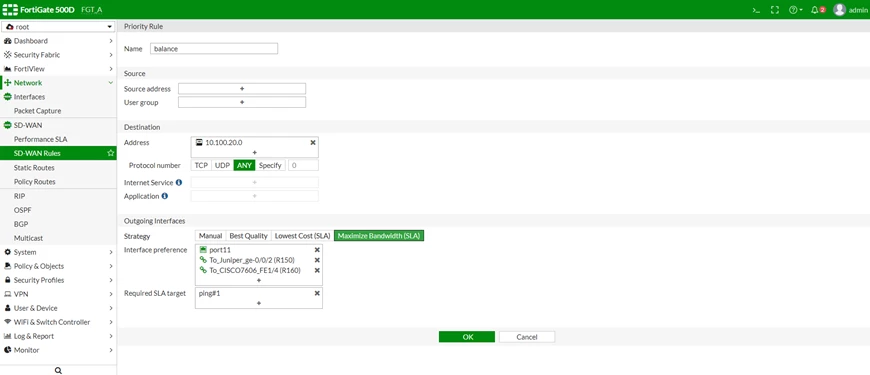The width and height of the screenshot is (870, 375).
Task: Expand the VPN menu chevron
Action: 110,294
